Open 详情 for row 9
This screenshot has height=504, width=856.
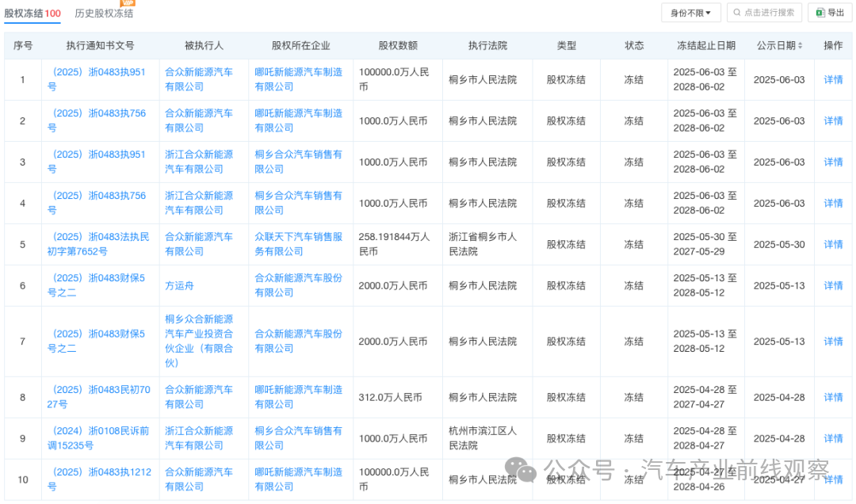[x=833, y=438]
